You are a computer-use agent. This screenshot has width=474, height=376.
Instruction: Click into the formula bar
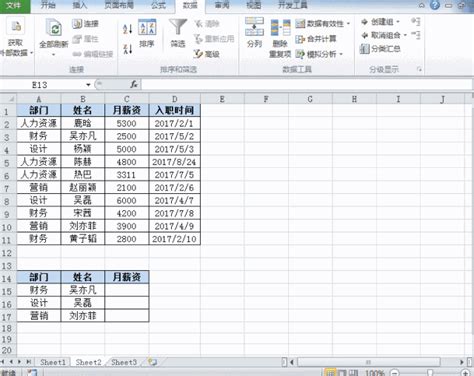click(x=307, y=85)
